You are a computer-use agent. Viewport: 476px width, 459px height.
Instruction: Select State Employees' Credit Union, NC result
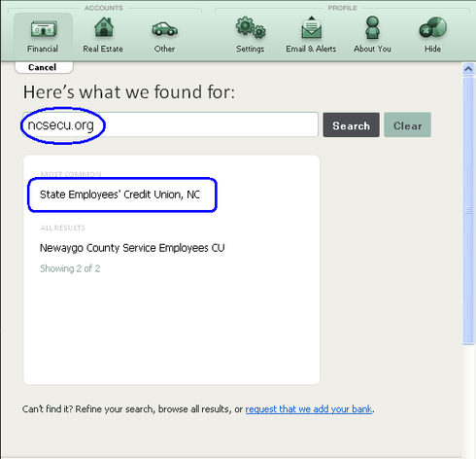tap(119, 194)
